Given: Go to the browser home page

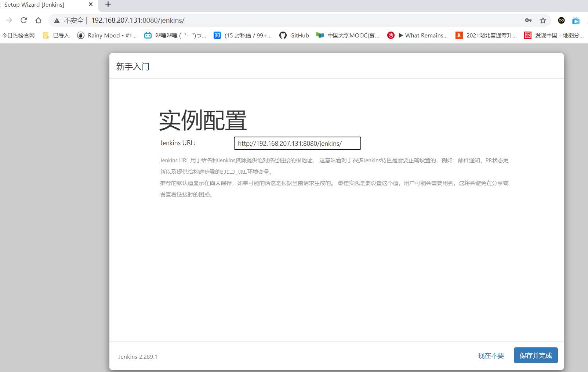Looking at the screenshot, I should tap(38, 20).
